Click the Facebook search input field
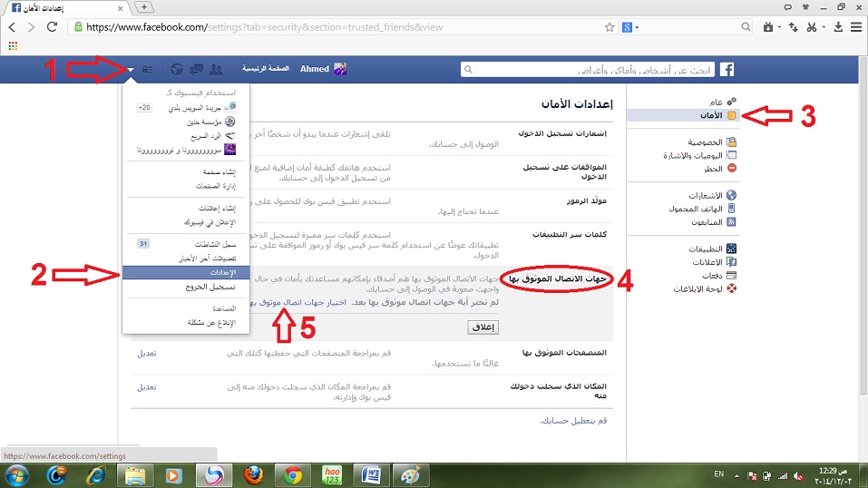This screenshot has height=488, width=868. tap(595, 69)
